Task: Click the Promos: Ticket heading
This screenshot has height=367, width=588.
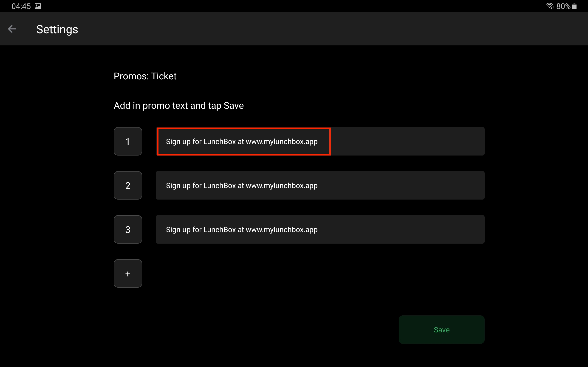Action: 145,76
